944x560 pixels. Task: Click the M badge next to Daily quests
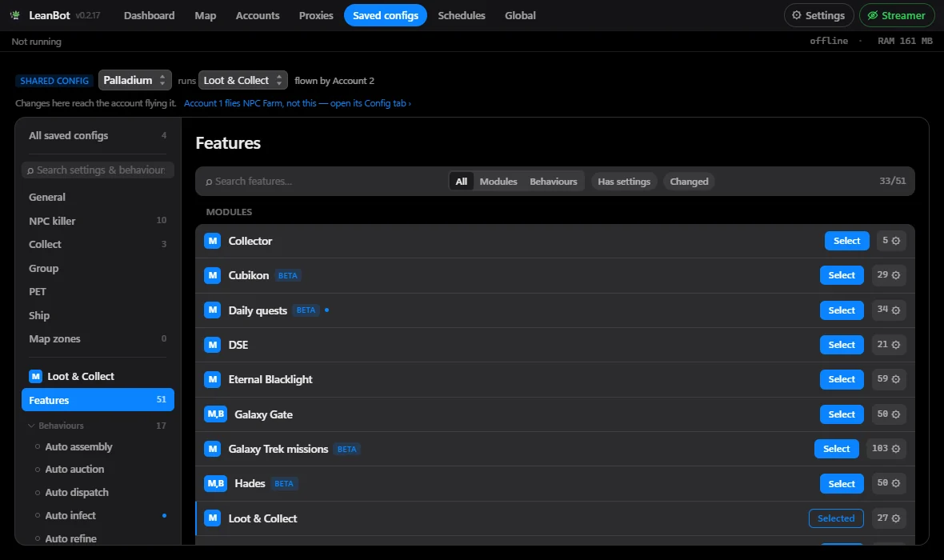click(x=213, y=310)
